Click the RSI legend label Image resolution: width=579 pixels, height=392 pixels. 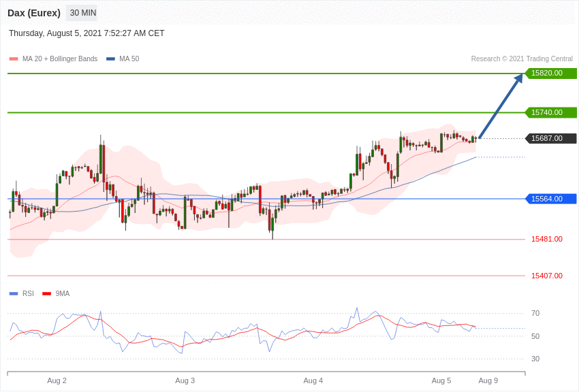tap(28, 293)
